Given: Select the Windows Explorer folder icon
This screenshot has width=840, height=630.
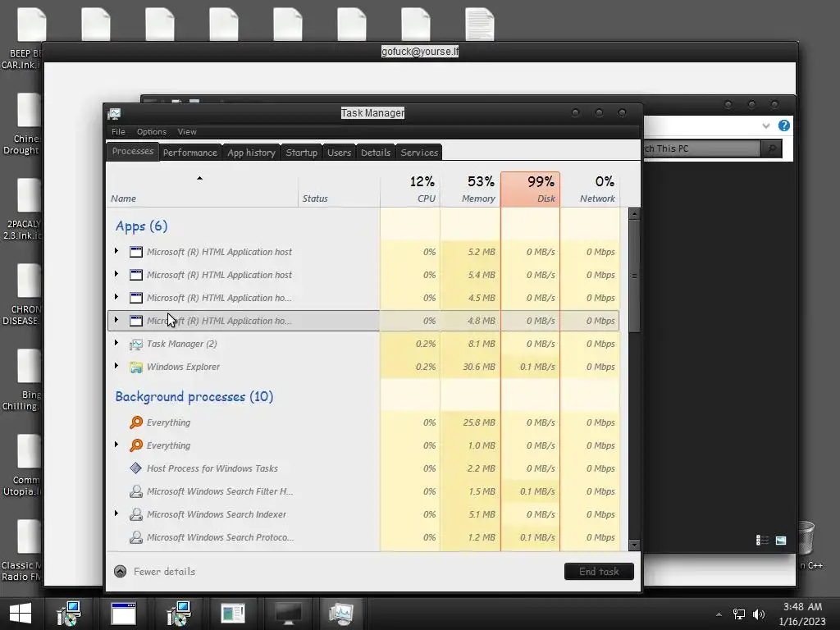Looking at the screenshot, I should pyautogui.click(x=136, y=367).
